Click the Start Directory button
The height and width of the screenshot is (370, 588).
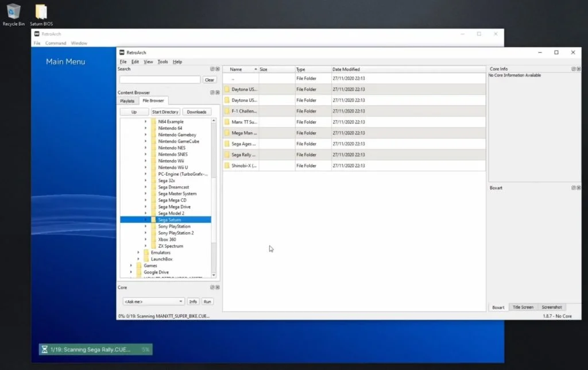165,112
